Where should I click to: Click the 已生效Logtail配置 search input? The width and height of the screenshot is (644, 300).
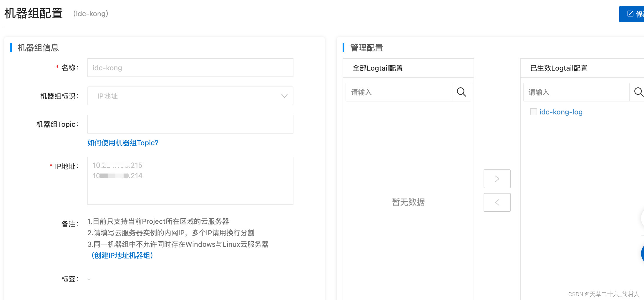(x=576, y=92)
